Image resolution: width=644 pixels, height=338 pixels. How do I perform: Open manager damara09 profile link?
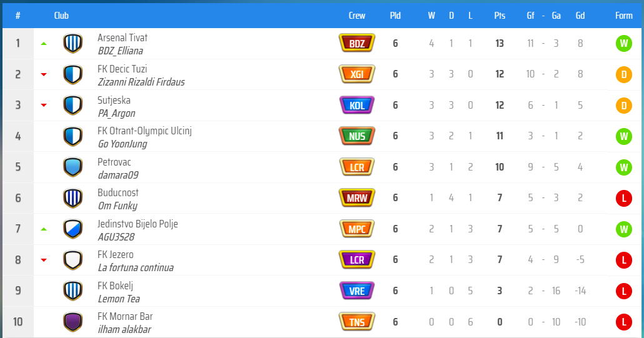coord(118,175)
